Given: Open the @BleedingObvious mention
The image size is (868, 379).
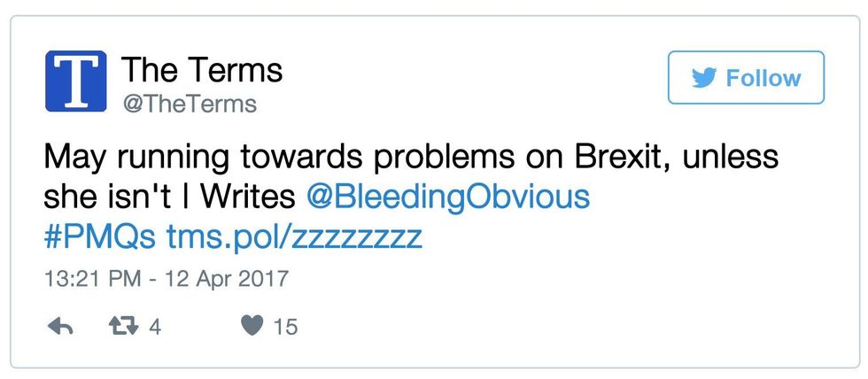Looking at the screenshot, I should [447, 197].
